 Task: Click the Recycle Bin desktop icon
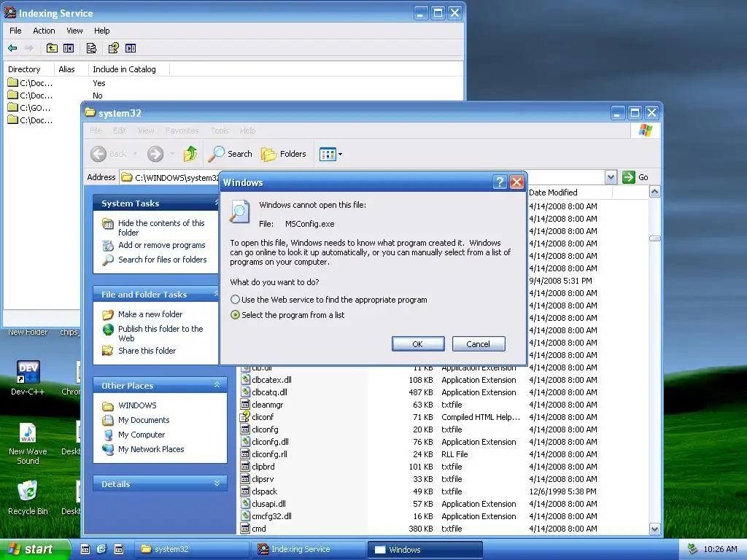(28, 492)
